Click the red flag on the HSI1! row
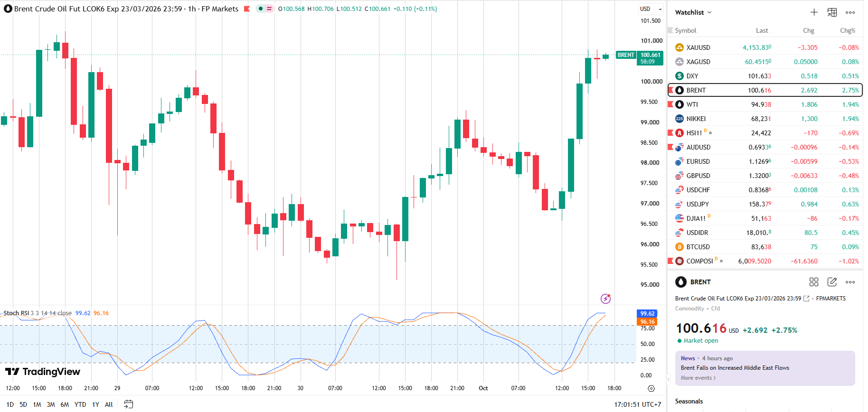 (670, 132)
